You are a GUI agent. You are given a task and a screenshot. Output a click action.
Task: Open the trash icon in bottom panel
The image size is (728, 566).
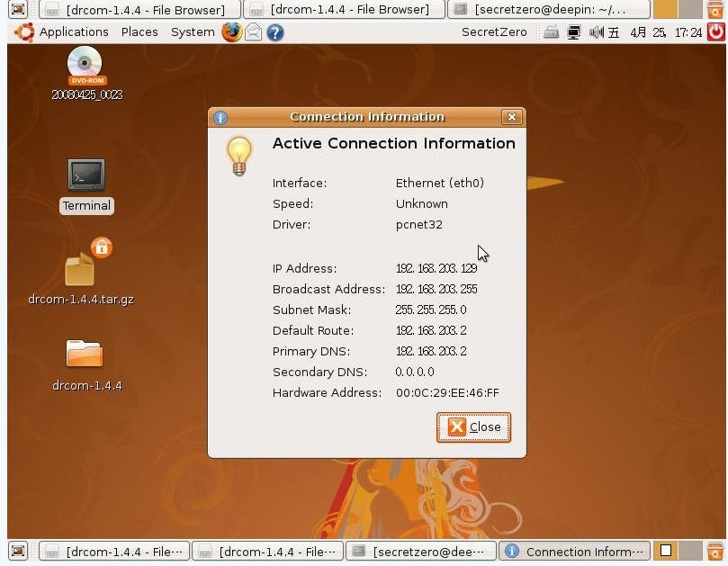click(x=715, y=552)
